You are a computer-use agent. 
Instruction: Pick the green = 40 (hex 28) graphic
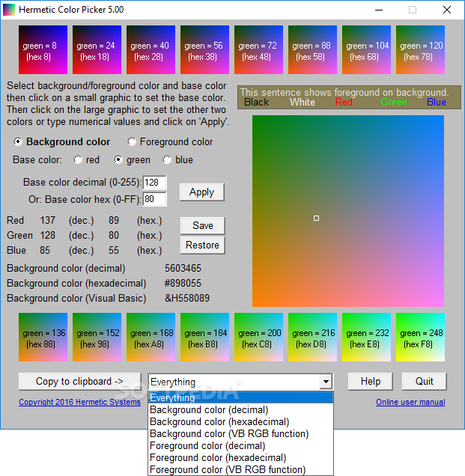pyautogui.click(x=151, y=50)
